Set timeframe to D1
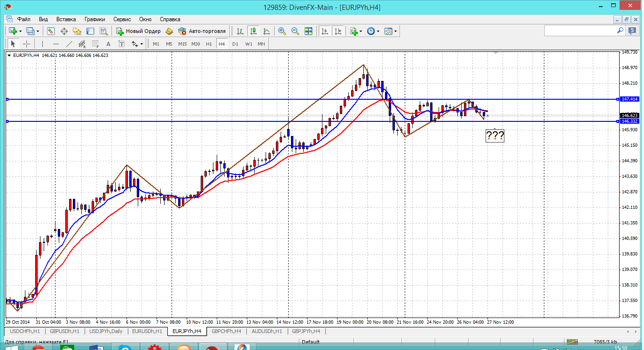Image resolution: width=644 pixels, height=350 pixels. tap(235, 44)
